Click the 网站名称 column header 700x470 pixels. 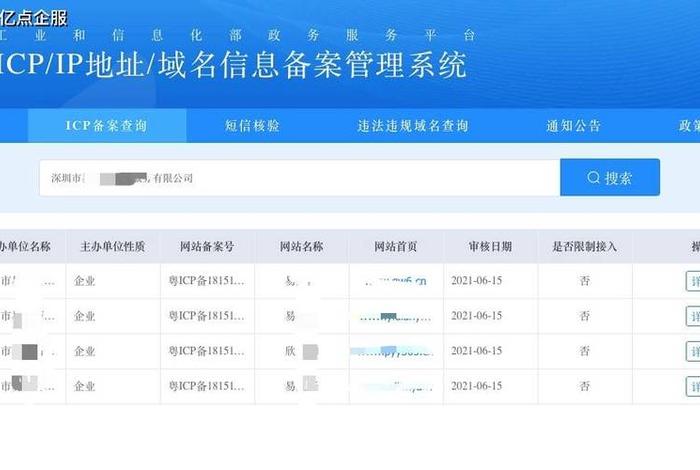point(301,246)
